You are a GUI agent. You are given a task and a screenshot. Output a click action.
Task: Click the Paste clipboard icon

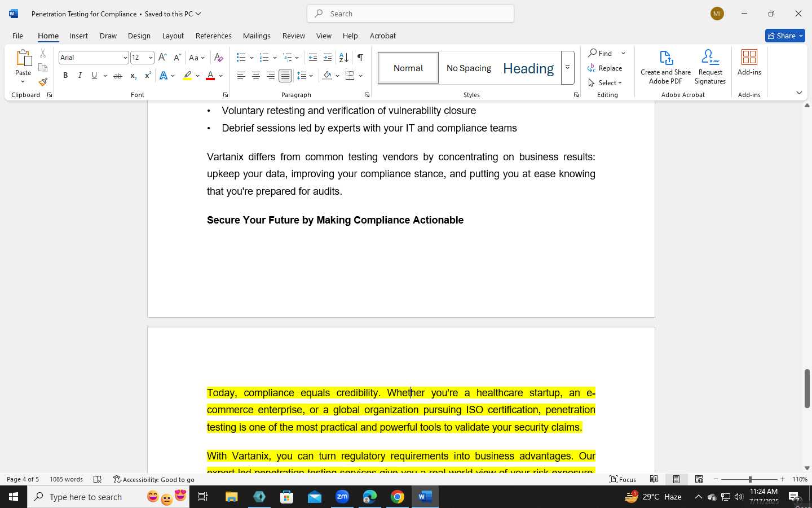point(23,58)
